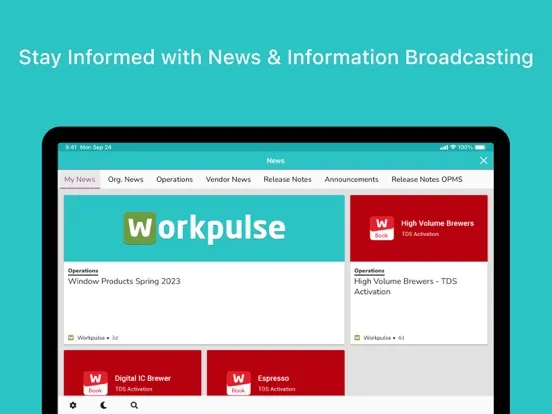
Task: Open the Release Notes tab
Action: pyautogui.click(x=287, y=180)
